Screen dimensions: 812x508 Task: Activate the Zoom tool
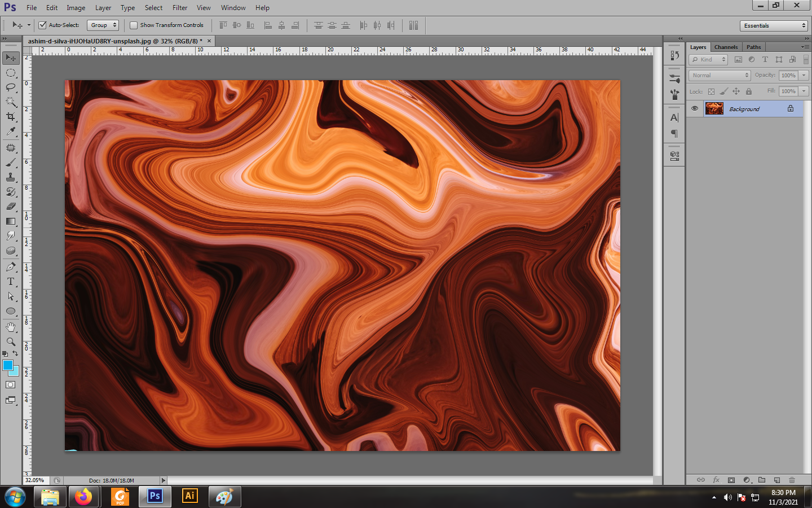coord(11,341)
